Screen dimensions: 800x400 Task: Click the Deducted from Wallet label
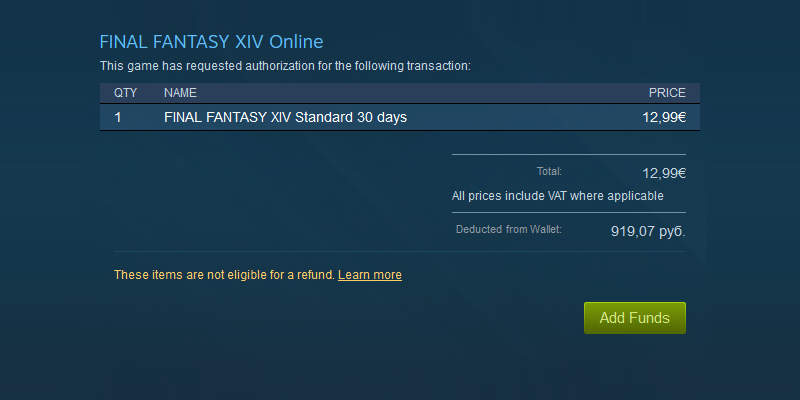(509, 230)
